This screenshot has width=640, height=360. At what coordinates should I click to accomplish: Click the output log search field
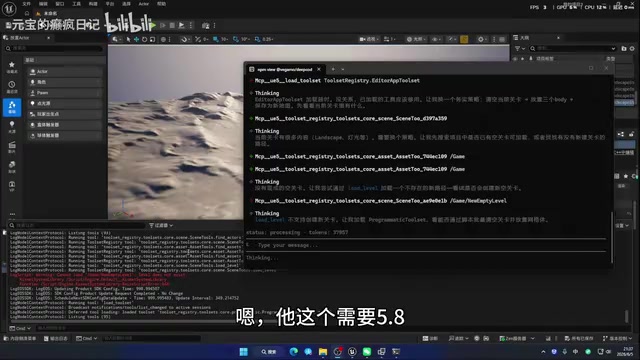(x=77, y=225)
